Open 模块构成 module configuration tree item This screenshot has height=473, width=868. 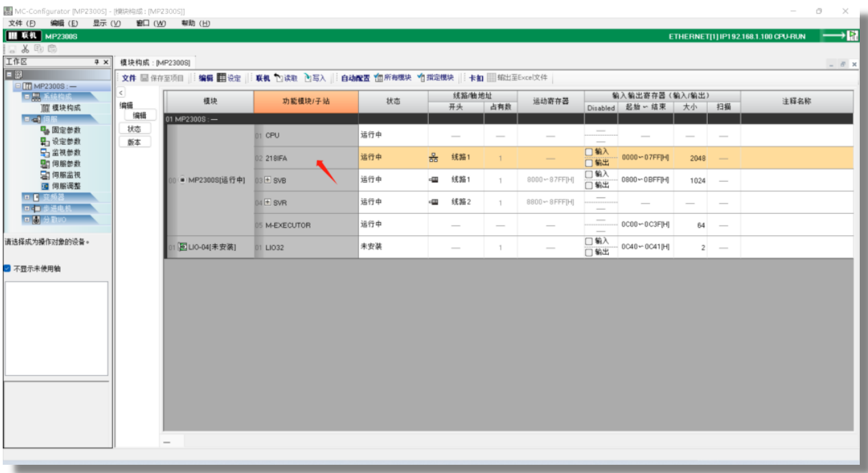pyautogui.click(x=60, y=108)
